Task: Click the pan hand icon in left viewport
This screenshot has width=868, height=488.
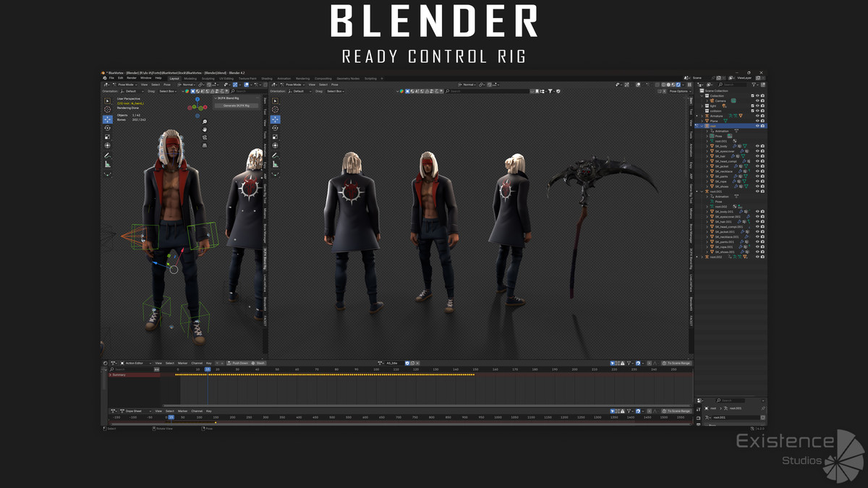Action: (205, 130)
